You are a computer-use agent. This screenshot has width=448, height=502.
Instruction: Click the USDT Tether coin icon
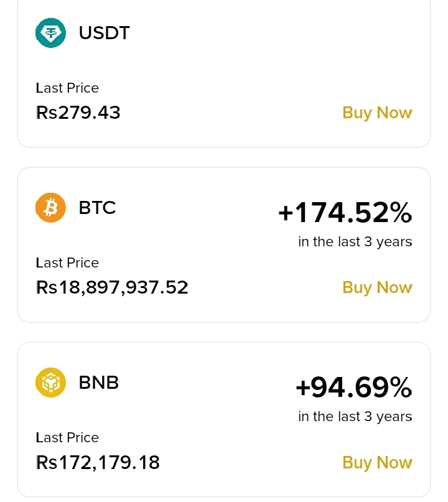[x=50, y=32]
